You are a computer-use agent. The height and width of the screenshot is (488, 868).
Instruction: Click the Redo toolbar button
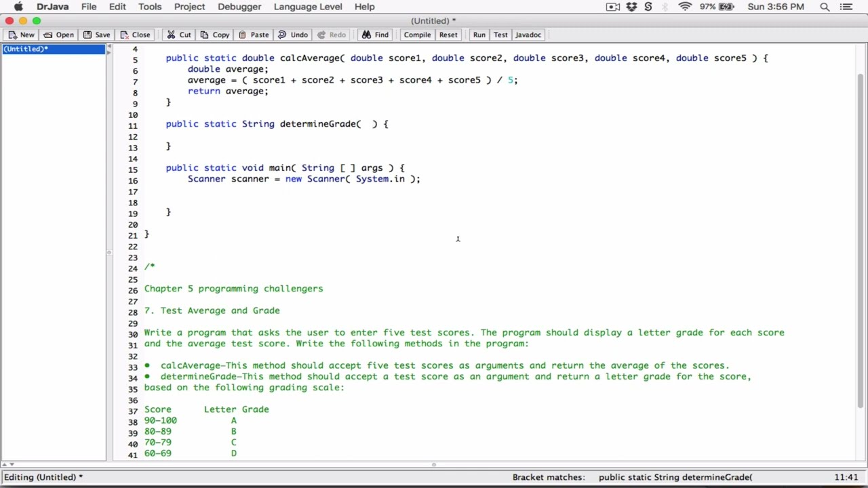point(332,35)
